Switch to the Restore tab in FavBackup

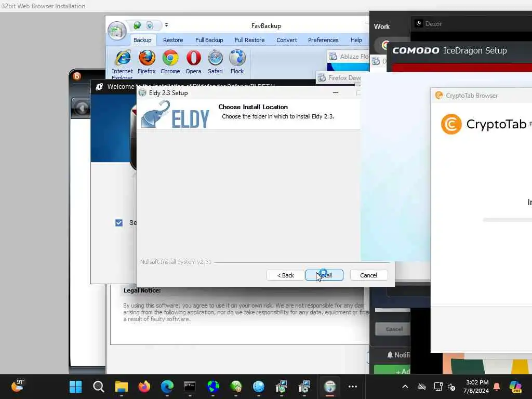[x=173, y=40]
